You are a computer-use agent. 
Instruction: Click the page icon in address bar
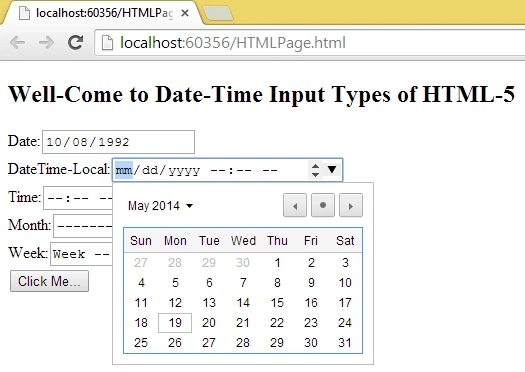click(107, 43)
